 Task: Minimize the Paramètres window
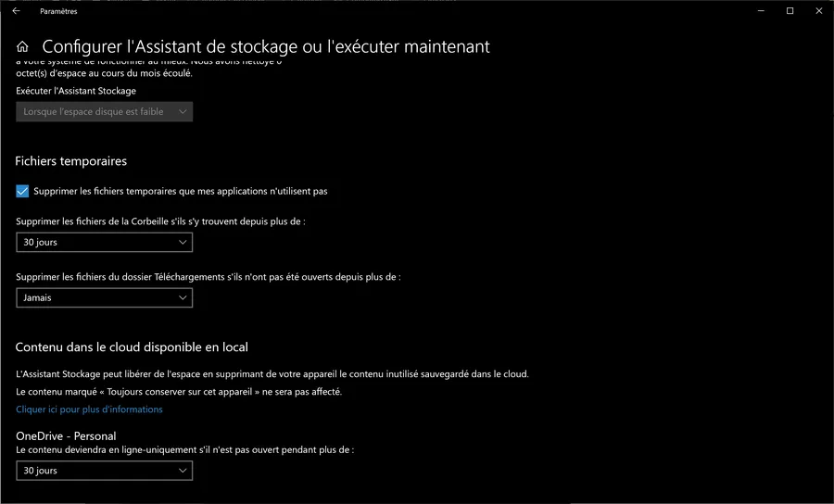[x=761, y=10]
